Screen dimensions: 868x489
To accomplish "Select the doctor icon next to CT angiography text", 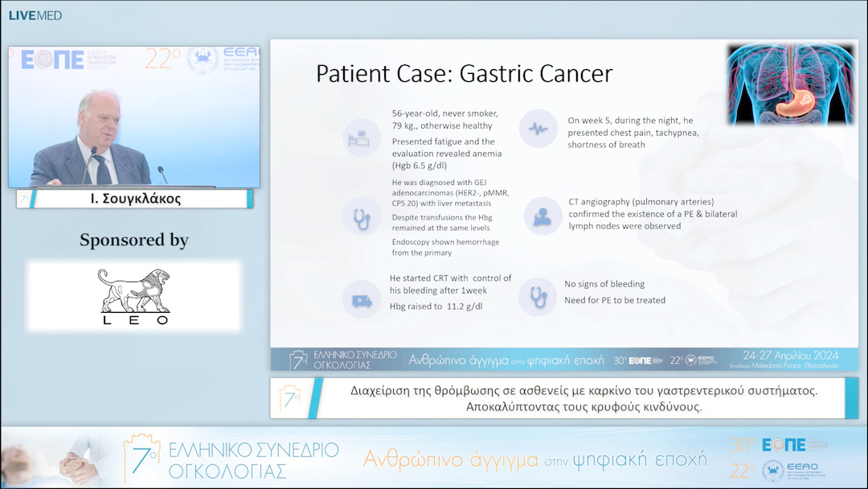I will [x=542, y=216].
